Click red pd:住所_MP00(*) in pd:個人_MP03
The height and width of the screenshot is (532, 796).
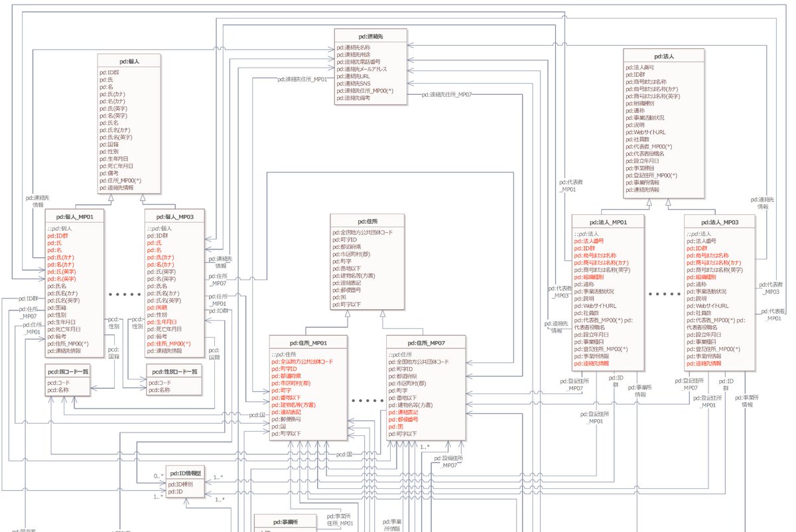tap(168, 344)
